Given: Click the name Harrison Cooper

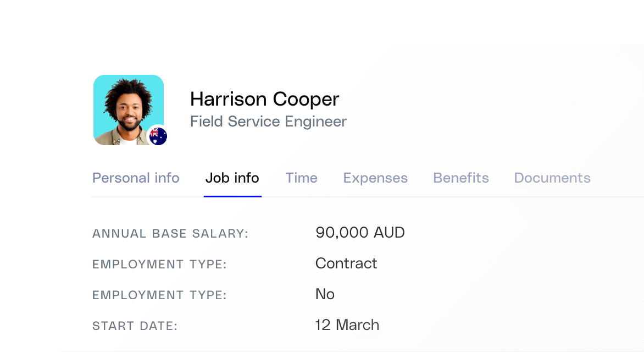Looking at the screenshot, I should pos(265,99).
